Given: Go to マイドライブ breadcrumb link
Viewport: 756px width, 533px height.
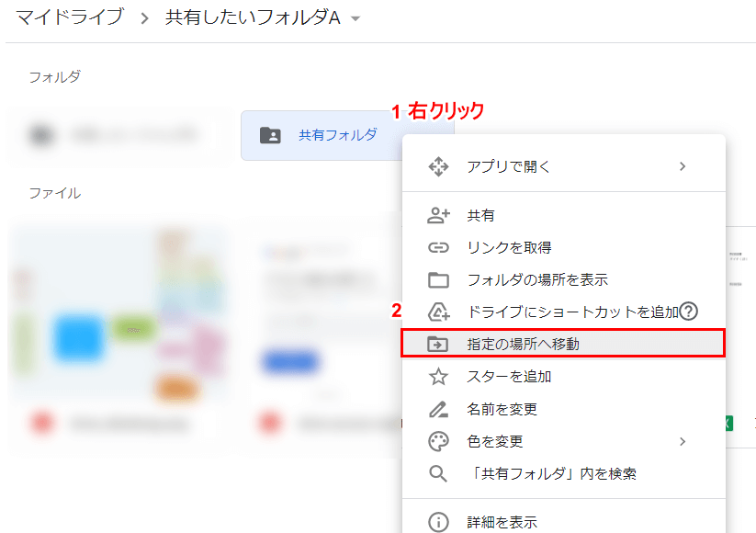Looking at the screenshot, I should point(70,18).
